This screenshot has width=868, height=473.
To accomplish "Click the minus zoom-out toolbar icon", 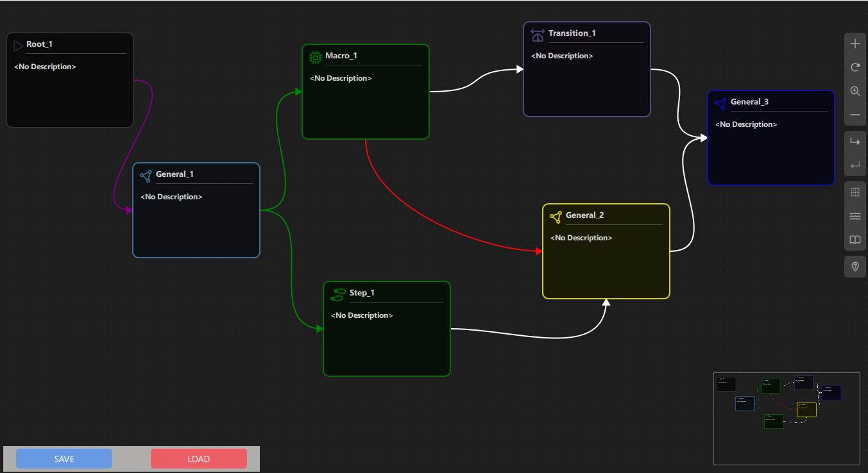I will point(855,115).
